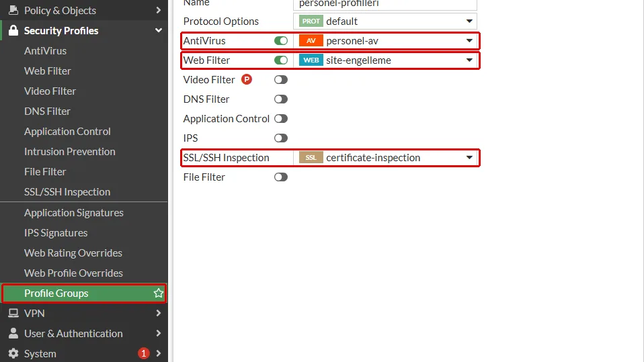Click the default protocol option text
The height and width of the screenshot is (362, 644).
(341, 21)
